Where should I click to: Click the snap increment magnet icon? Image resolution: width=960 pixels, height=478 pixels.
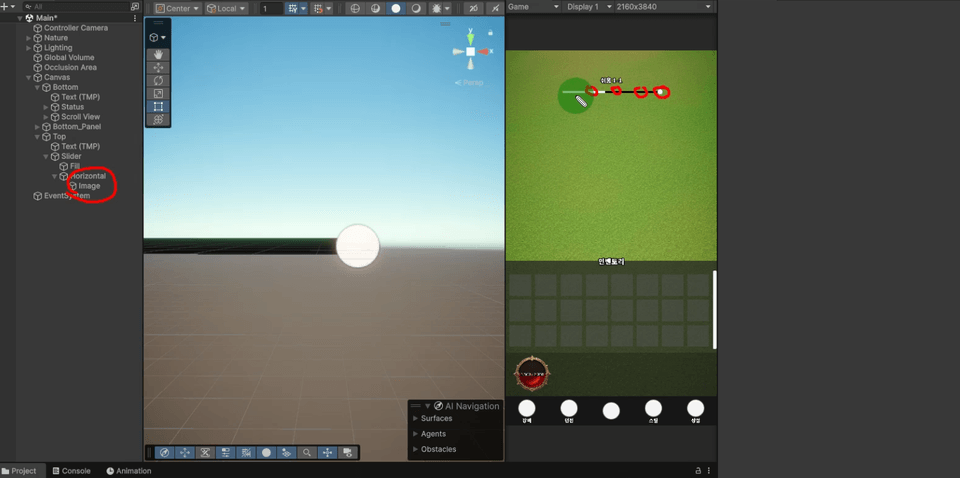pos(318,9)
